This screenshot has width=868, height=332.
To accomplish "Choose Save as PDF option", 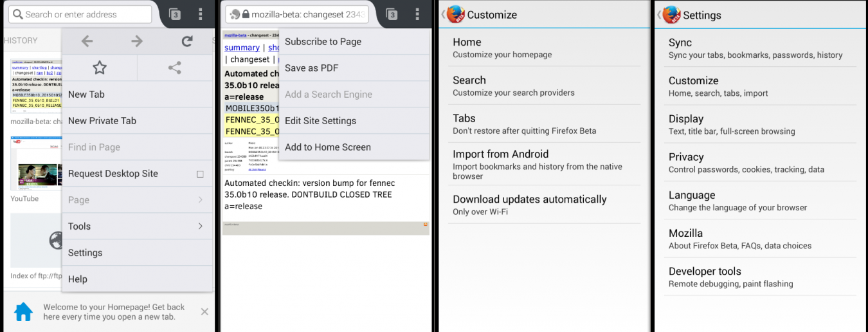I will (354, 68).
